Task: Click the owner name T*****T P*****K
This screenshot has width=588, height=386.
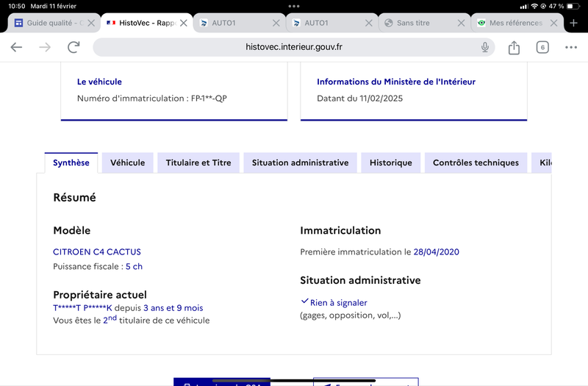Action: 82,308
